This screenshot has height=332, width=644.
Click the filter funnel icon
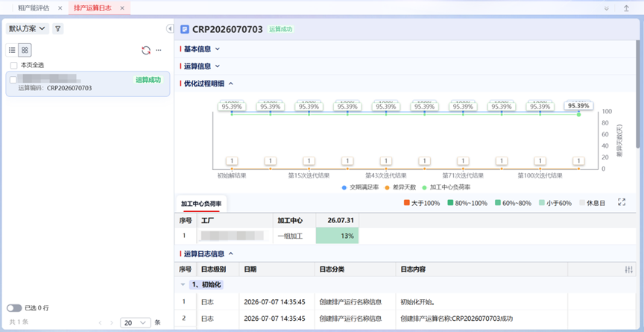[x=58, y=29]
